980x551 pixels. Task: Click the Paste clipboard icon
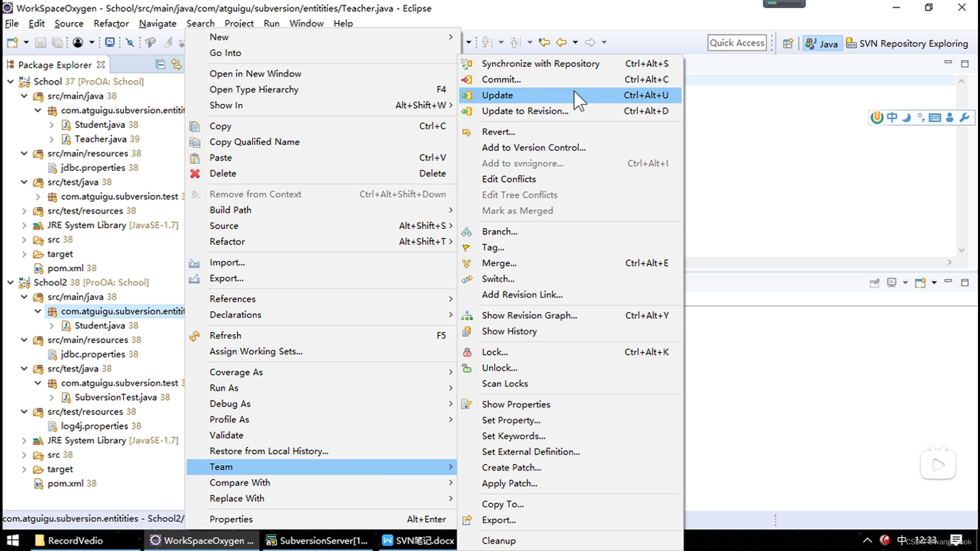click(x=194, y=158)
